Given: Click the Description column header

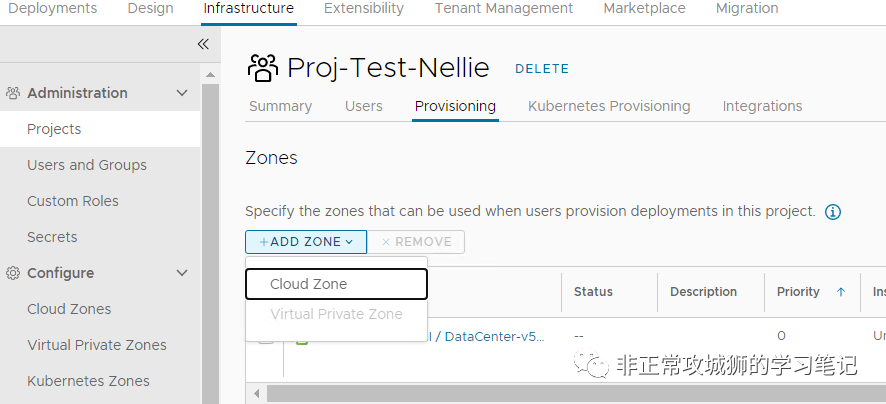Looking at the screenshot, I should (x=703, y=292).
